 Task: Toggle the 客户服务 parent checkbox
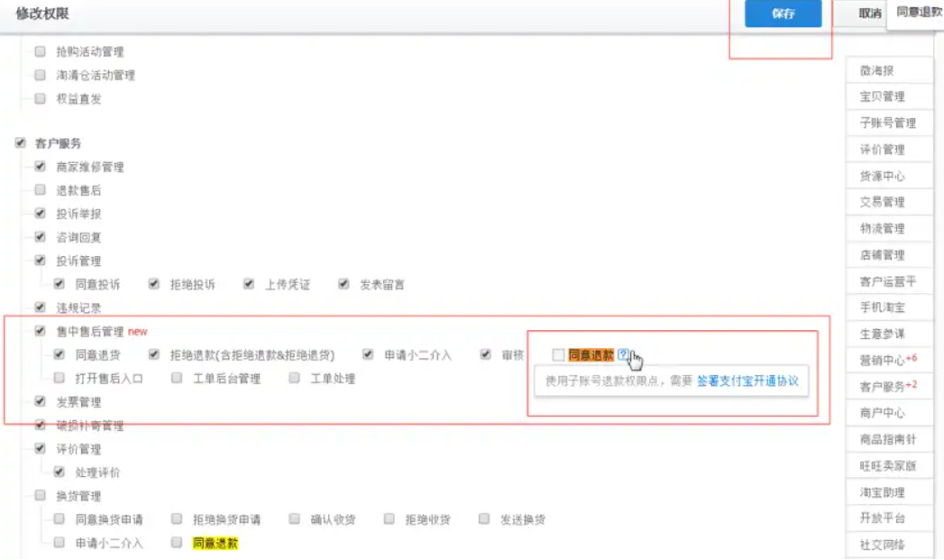point(20,143)
